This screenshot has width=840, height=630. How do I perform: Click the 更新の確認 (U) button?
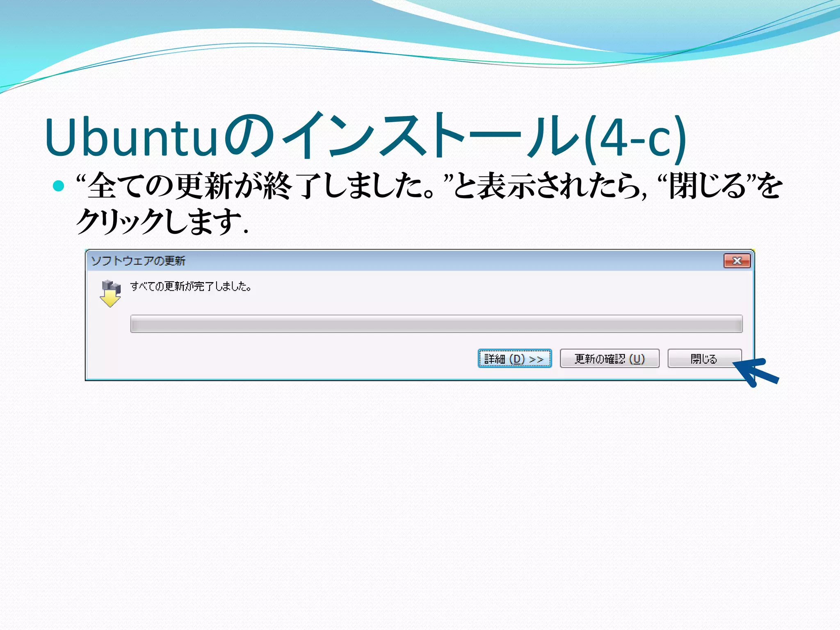click(609, 358)
